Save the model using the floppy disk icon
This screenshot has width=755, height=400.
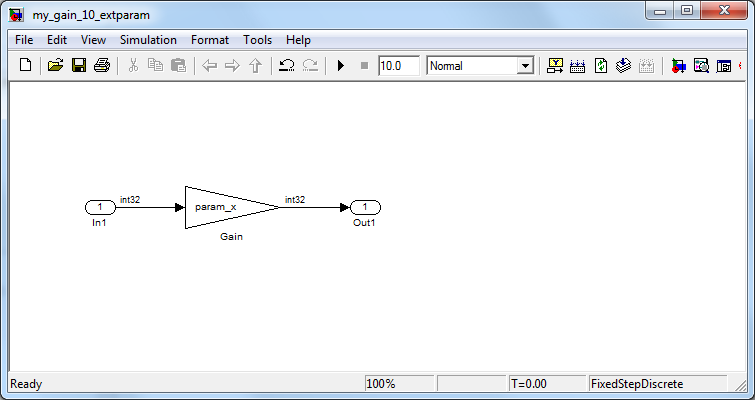point(79,66)
